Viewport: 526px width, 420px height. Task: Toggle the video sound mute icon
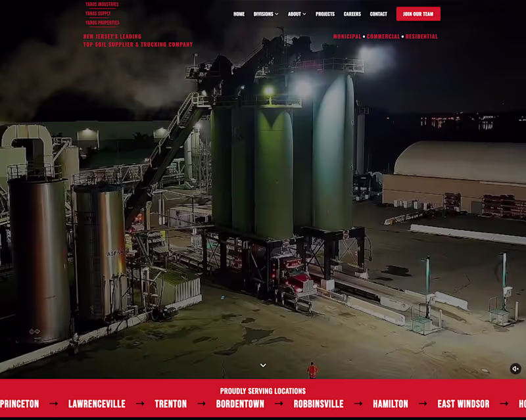(x=515, y=369)
